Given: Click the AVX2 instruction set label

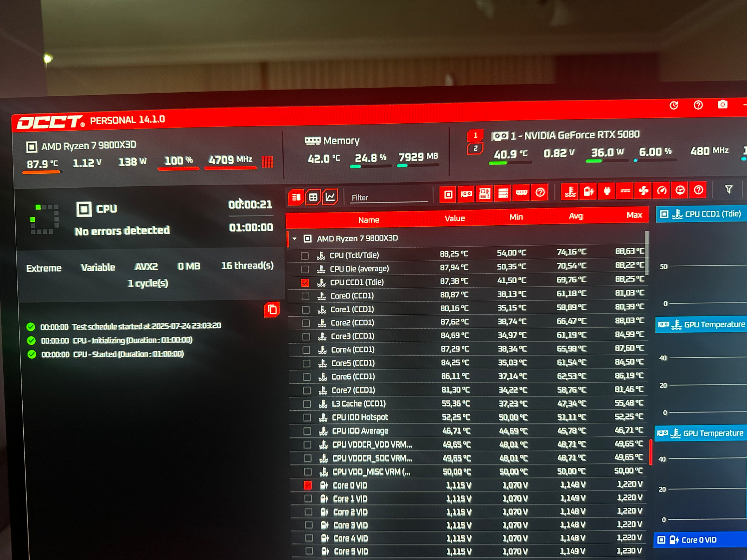Looking at the screenshot, I should pyautogui.click(x=146, y=267).
